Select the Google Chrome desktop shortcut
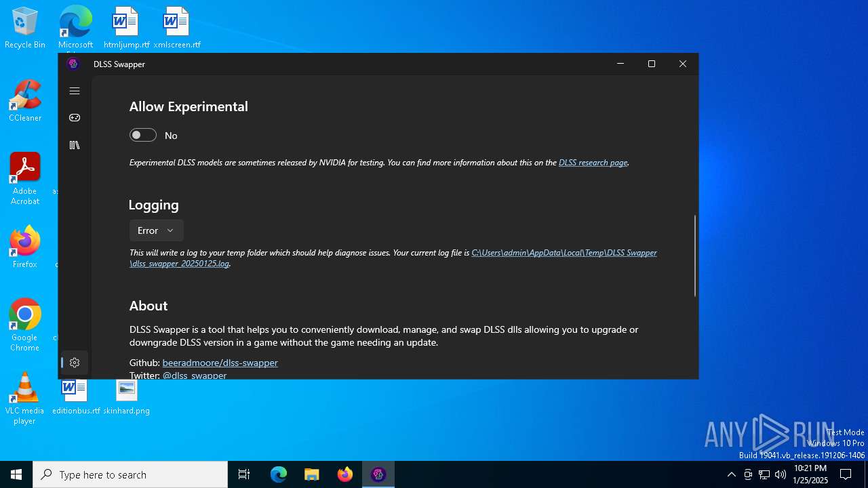The height and width of the screenshot is (488, 868). (25, 325)
